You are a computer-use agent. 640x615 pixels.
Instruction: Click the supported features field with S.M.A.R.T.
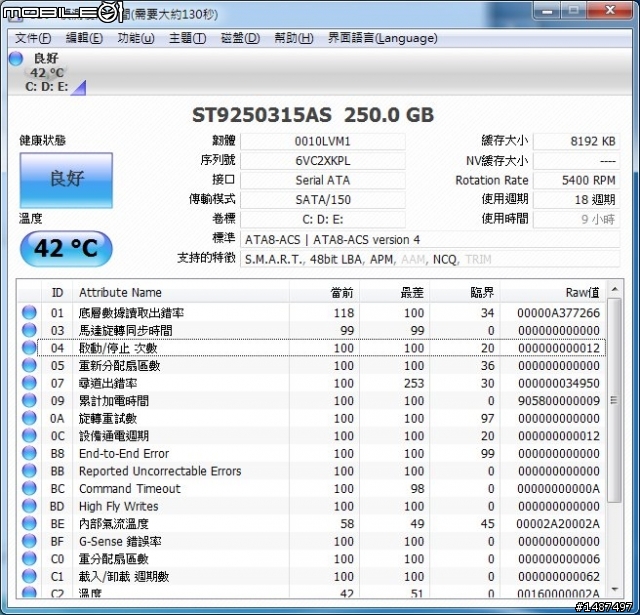pyautogui.click(x=430, y=259)
